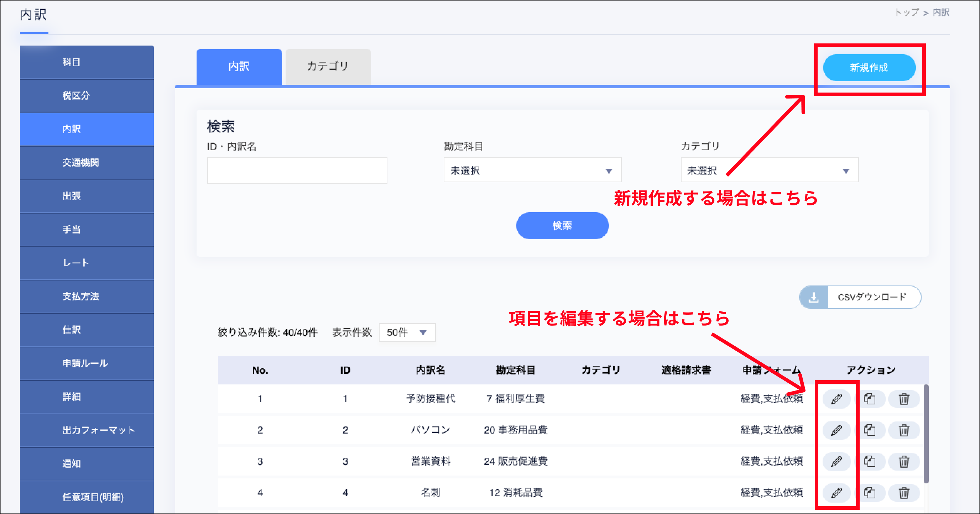Click the 内訳名 column header
Screen dimensions: 980x514
point(430,370)
